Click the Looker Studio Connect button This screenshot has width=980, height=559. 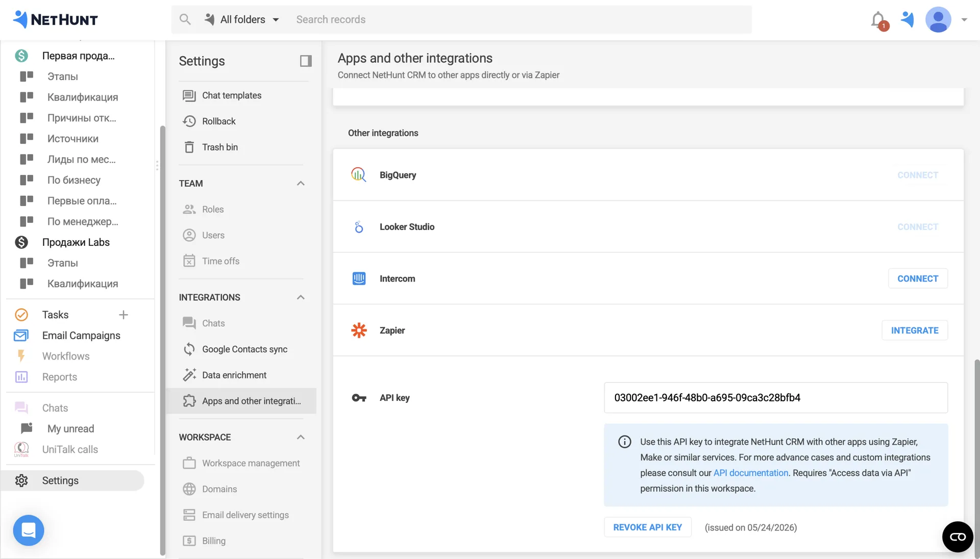[918, 227]
